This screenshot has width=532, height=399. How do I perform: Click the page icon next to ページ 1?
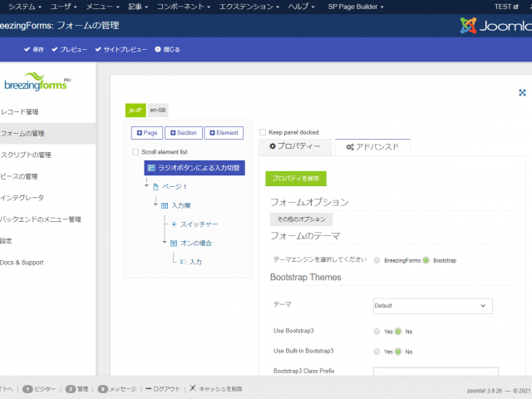[155, 186]
